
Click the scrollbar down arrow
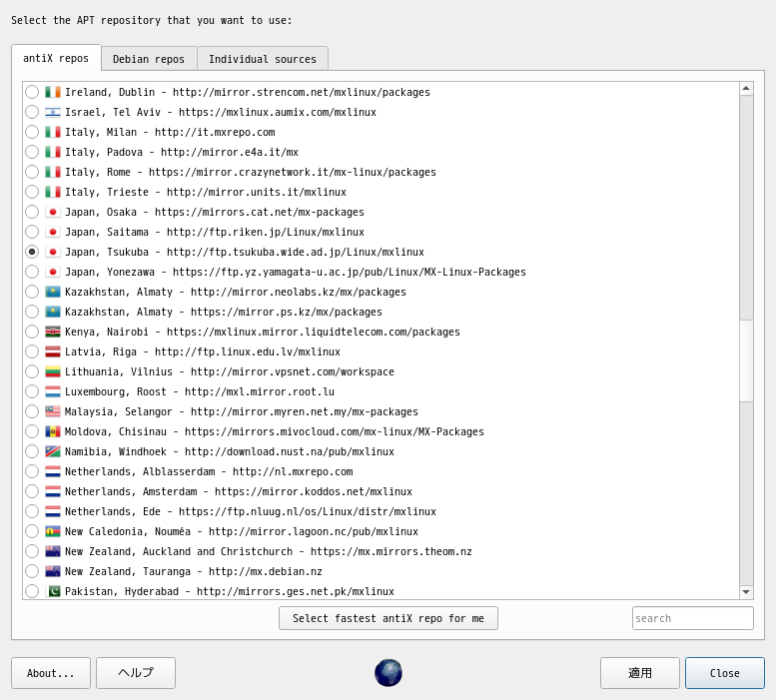click(x=746, y=592)
